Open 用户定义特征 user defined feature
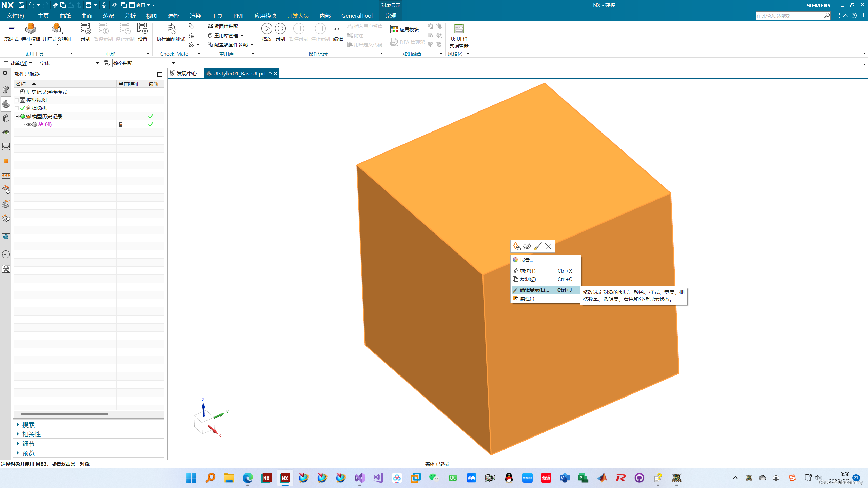This screenshot has width=868, height=488. [57, 33]
